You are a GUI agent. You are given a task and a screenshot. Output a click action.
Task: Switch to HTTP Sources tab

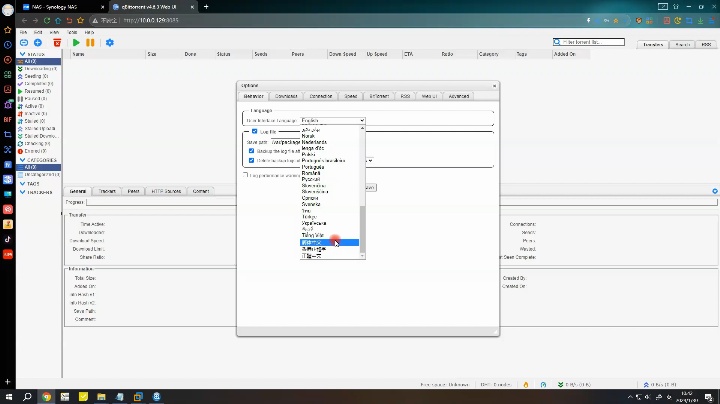[166, 191]
